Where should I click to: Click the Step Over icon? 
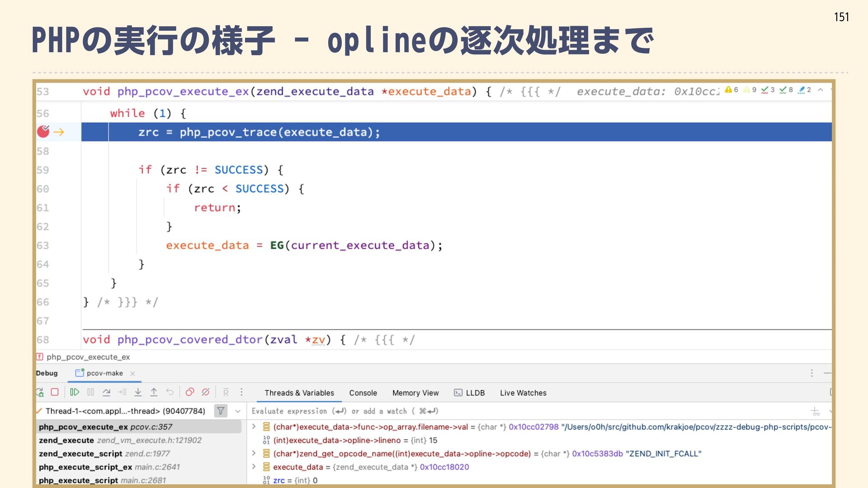coord(106,392)
